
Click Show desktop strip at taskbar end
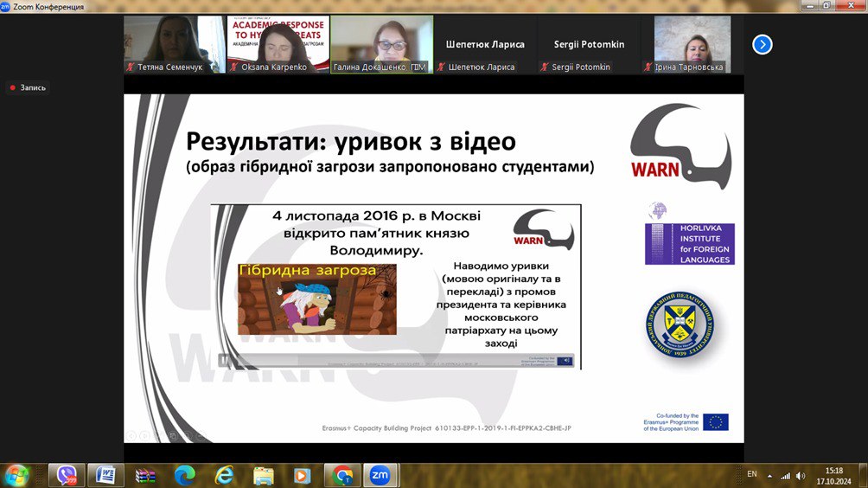863,475
